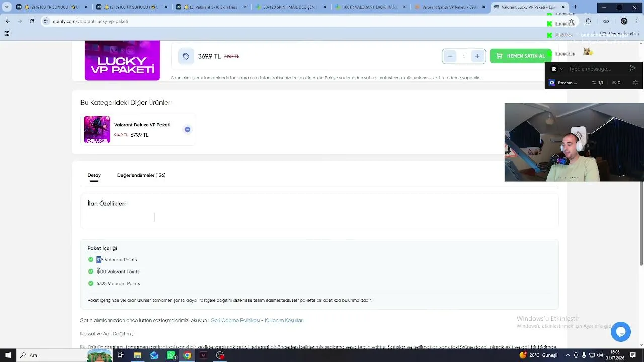Open Outlook from the taskbar
The width and height of the screenshot is (644, 362).
[154, 355]
